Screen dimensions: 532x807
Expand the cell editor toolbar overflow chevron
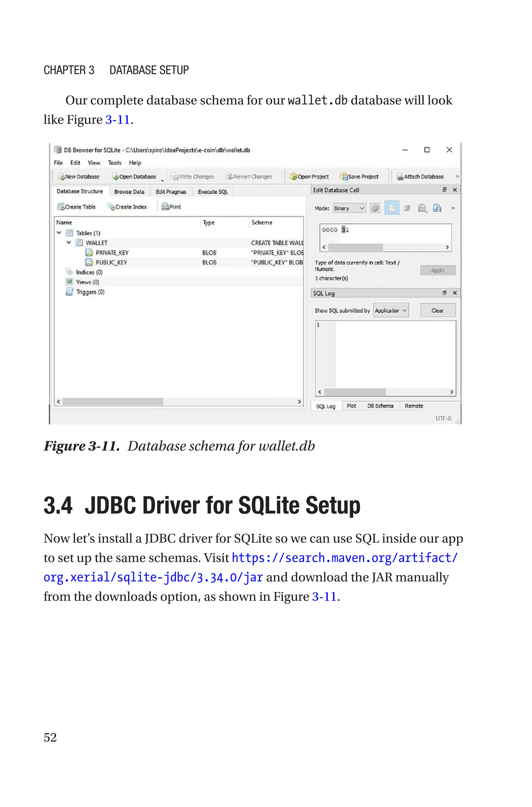point(453,208)
